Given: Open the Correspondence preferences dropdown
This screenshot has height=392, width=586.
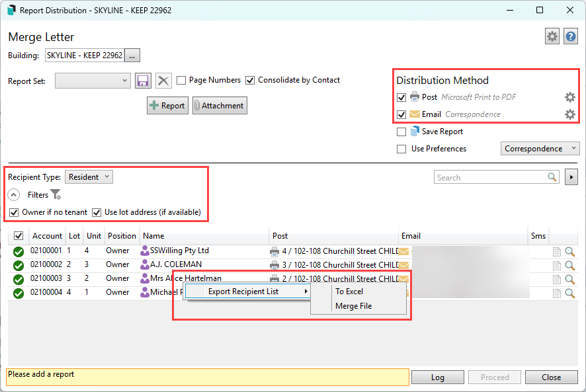Looking at the screenshot, I should (540, 149).
